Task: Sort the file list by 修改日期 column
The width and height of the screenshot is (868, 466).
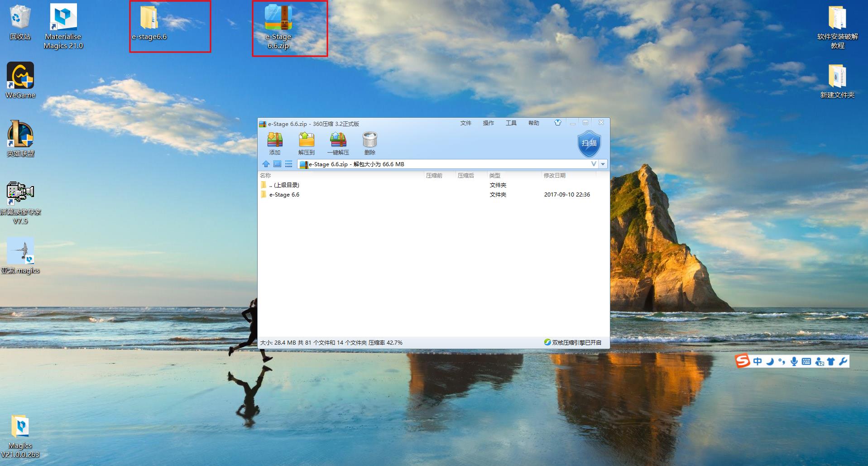Action: click(554, 175)
